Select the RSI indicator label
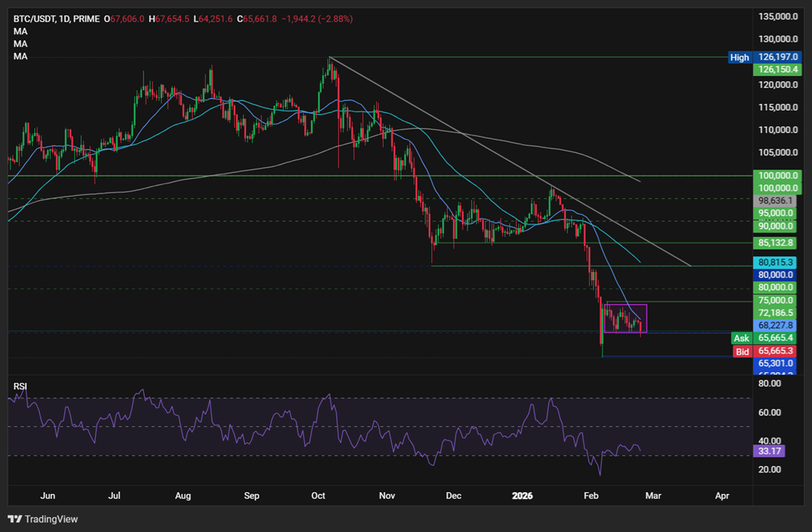 click(x=21, y=386)
